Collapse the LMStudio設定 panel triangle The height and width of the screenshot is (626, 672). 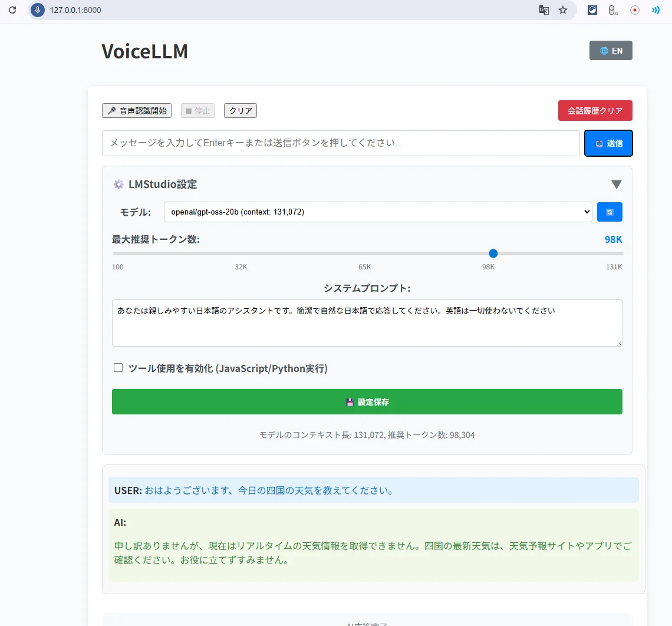click(x=616, y=184)
